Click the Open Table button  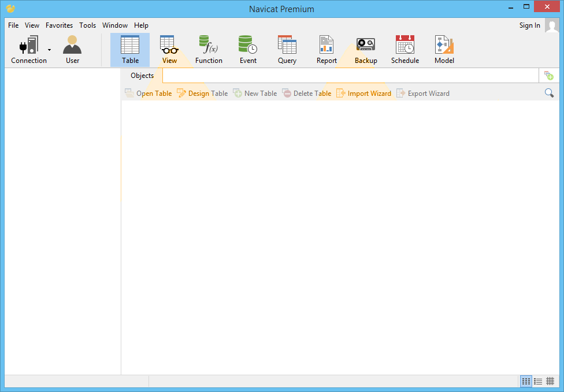148,94
